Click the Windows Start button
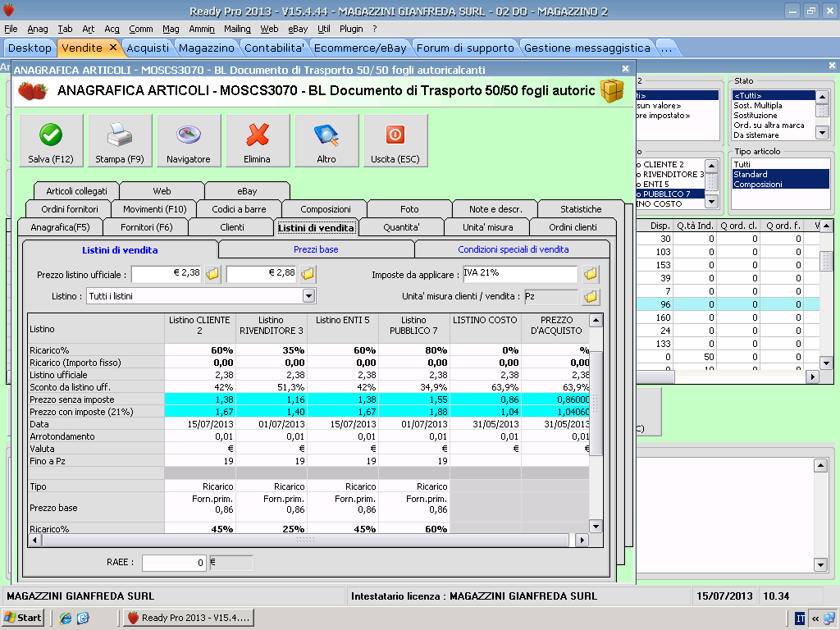 coord(23,618)
